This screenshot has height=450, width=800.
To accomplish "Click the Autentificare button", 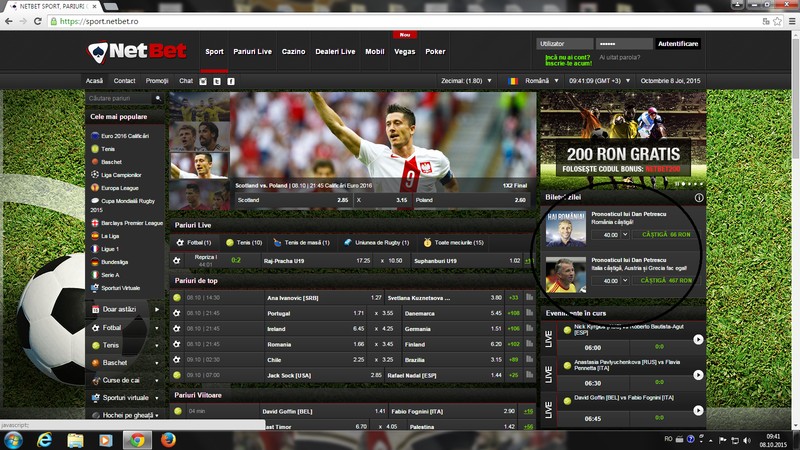I will tap(678, 44).
